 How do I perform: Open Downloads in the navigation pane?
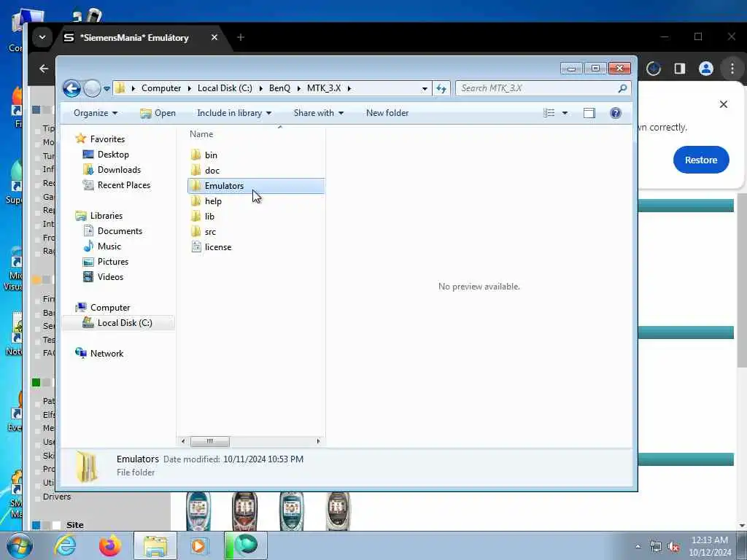coord(119,169)
